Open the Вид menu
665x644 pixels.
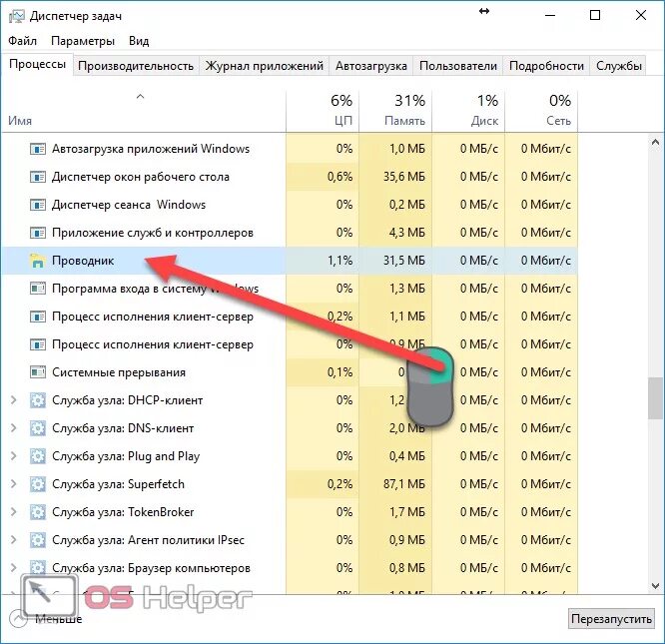click(x=139, y=41)
